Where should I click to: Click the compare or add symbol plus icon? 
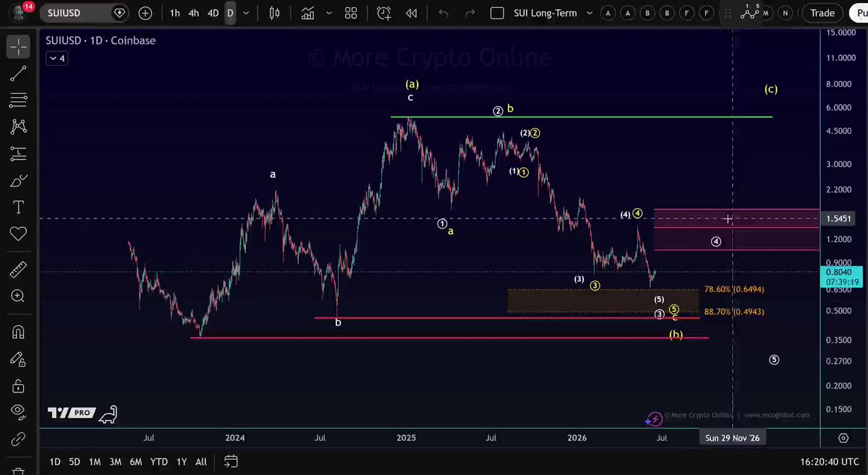[x=145, y=13]
